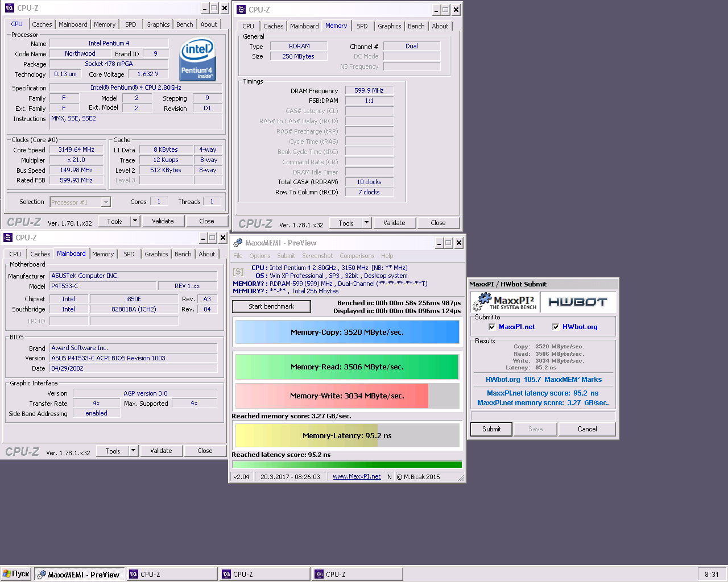Image resolution: width=728 pixels, height=582 pixels.
Task: Activate the third CPU-Z taskbar button
Action: click(x=357, y=575)
